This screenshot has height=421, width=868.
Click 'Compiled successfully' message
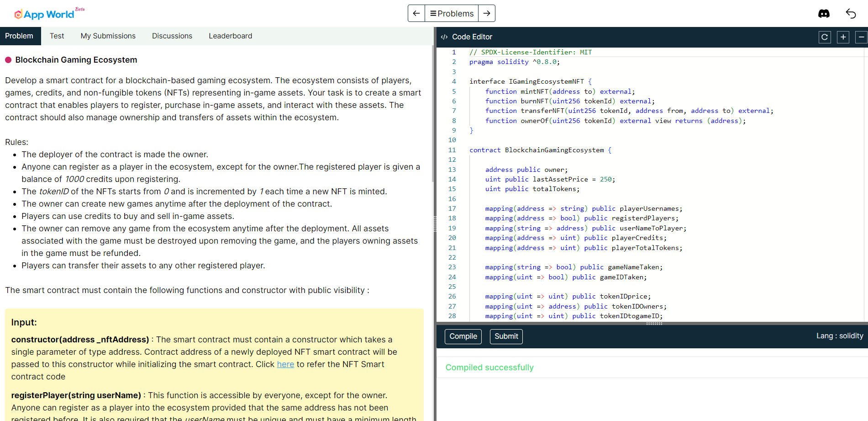point(489,368)
